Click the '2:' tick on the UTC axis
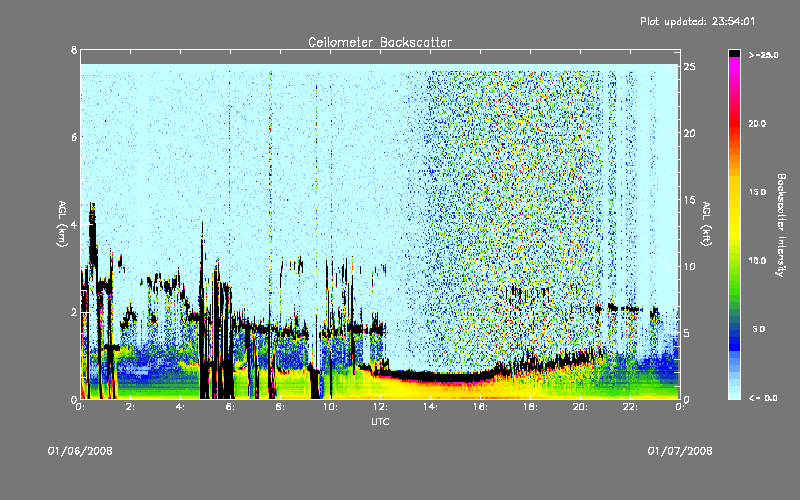The height and width of the screenshot is (500, 800). coord(130,407)
